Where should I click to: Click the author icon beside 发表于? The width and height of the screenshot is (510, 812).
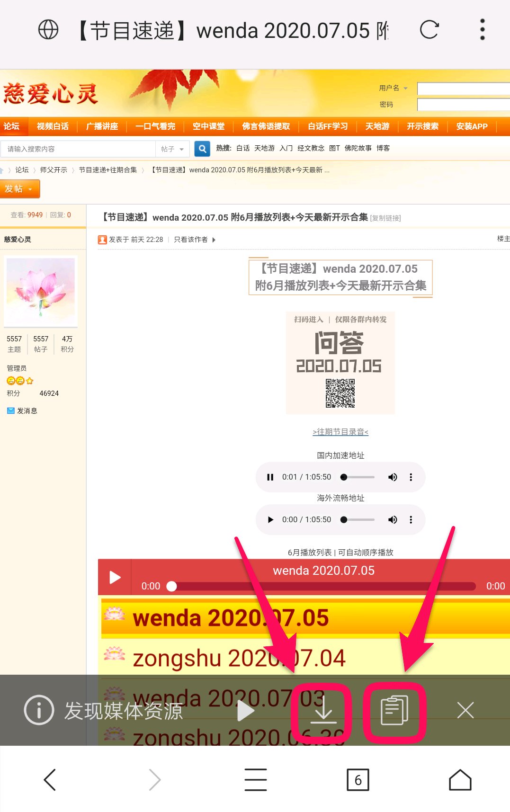coord(102,240)
